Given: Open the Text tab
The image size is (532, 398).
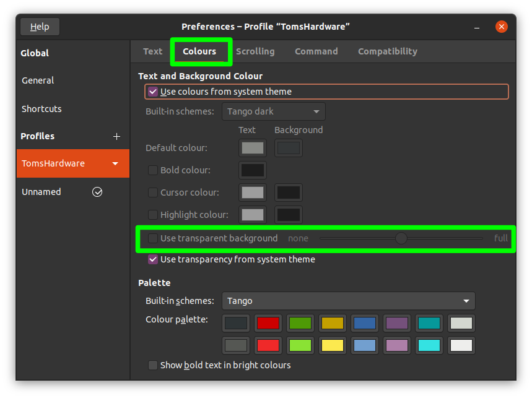Looking at the screenshot, I should 152,51.
